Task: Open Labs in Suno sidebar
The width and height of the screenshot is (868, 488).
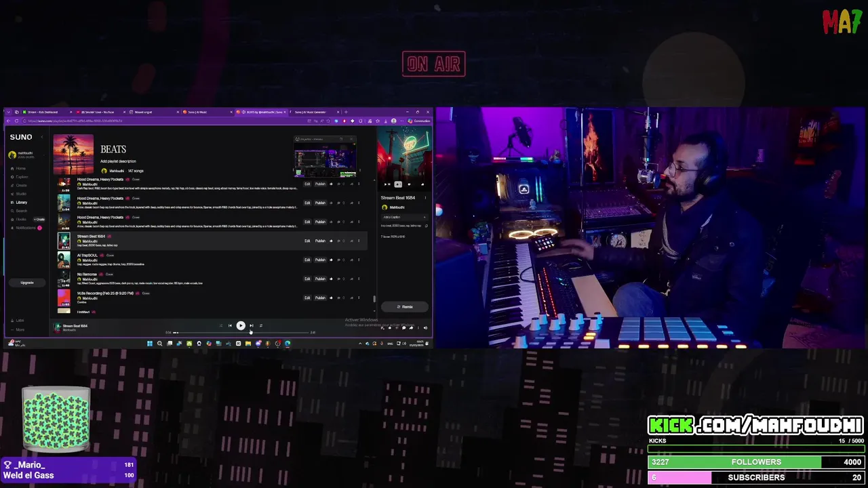Action: point(18,321)
